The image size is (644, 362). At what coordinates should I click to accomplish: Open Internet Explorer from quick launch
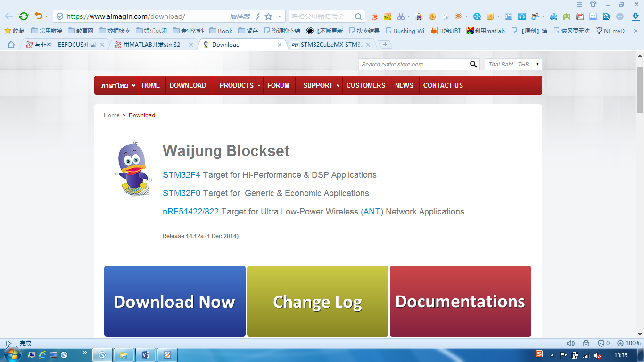click(x=42, y=355)
